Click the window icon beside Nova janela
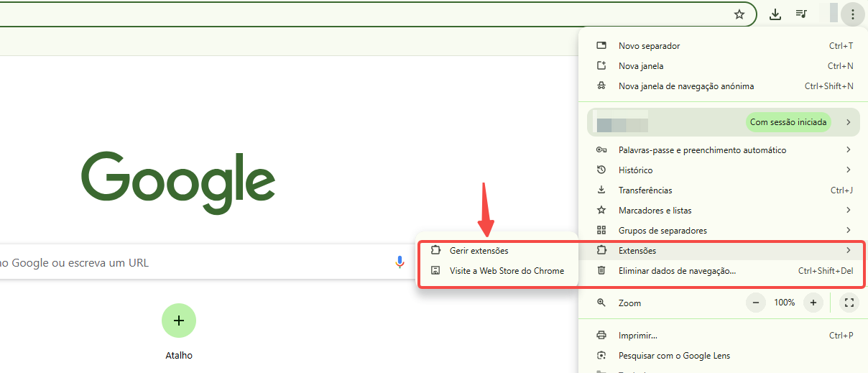 pyautogui.click(x=601, y=65)
